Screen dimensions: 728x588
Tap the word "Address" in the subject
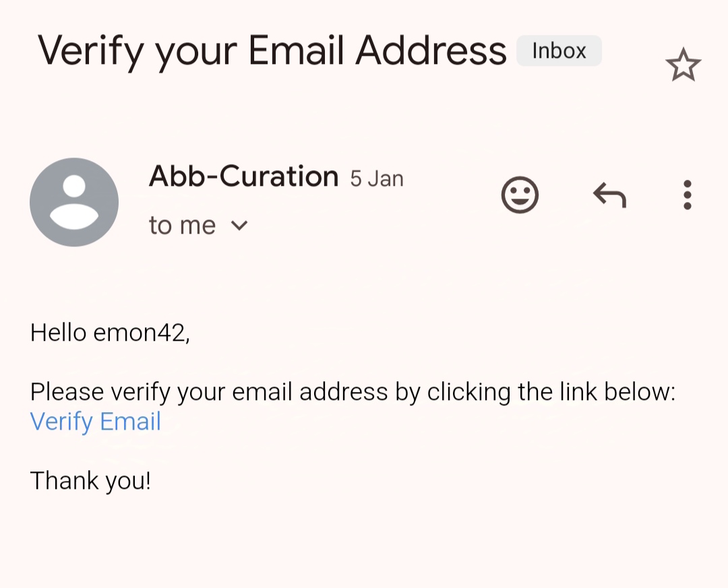pyautogui.click(x=431, y=51)
